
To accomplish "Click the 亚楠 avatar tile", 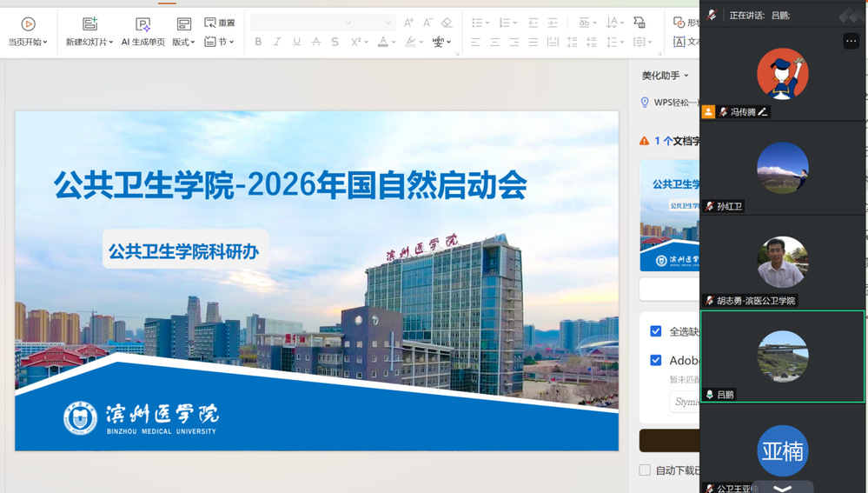I will tap(783, 451).
